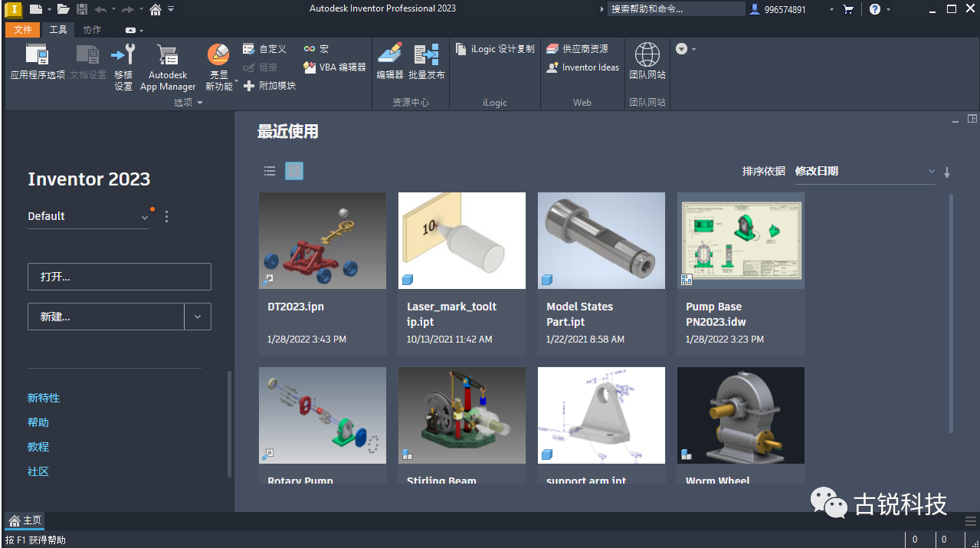The width and height of the screenshot is (980, 548).
Task: Open Content Center 编辑器
Action: (390, 62)
